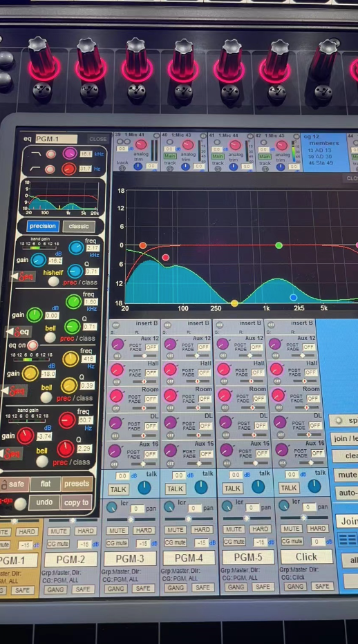
Task: Switch to classic EQ mode
Action: click(x=79, y=226)
